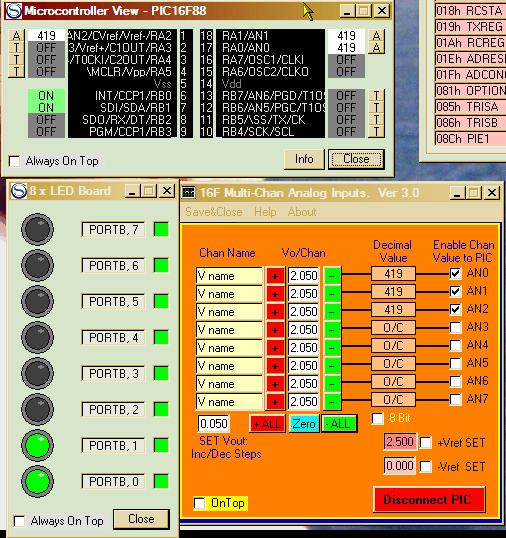Decrease voltage on the AN3 channel row
Image resolution: width=506 pixels, height=538 pixels.
[332, 330]
